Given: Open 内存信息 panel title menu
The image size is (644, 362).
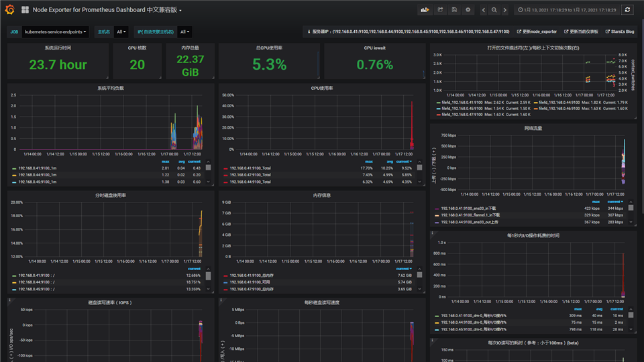Looking at the screenshot, I should point(322,195).
